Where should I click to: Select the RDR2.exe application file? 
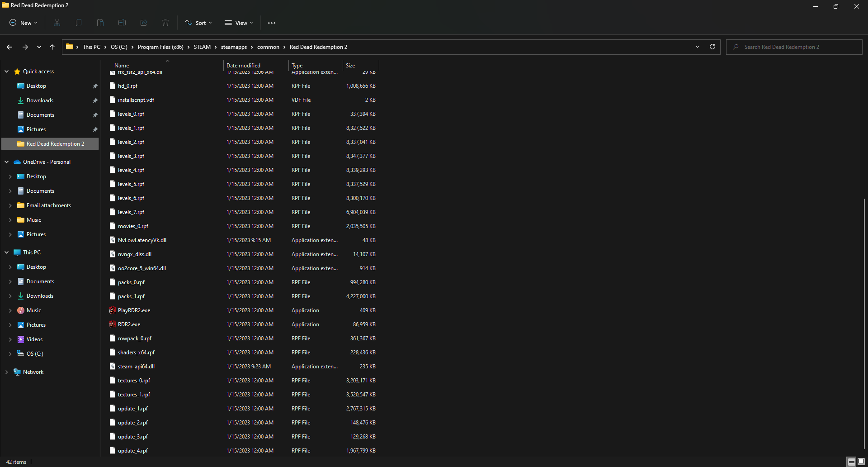coord(129,324)
